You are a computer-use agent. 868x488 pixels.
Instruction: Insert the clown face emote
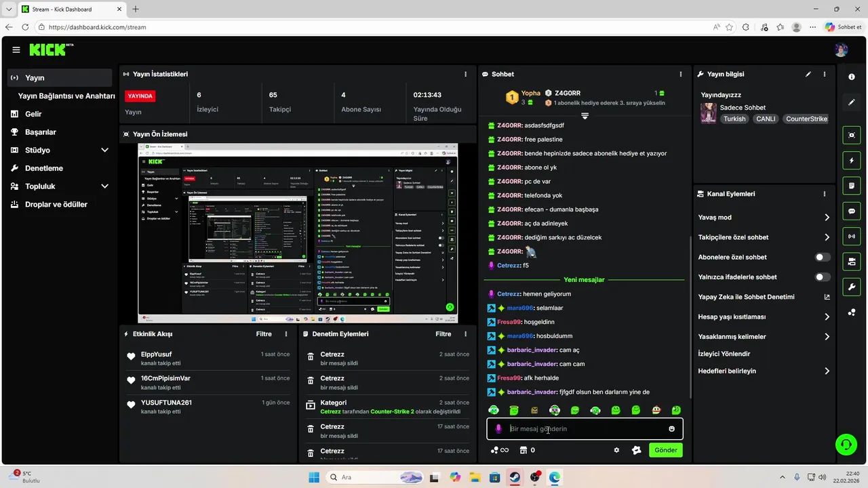point(656,410)
